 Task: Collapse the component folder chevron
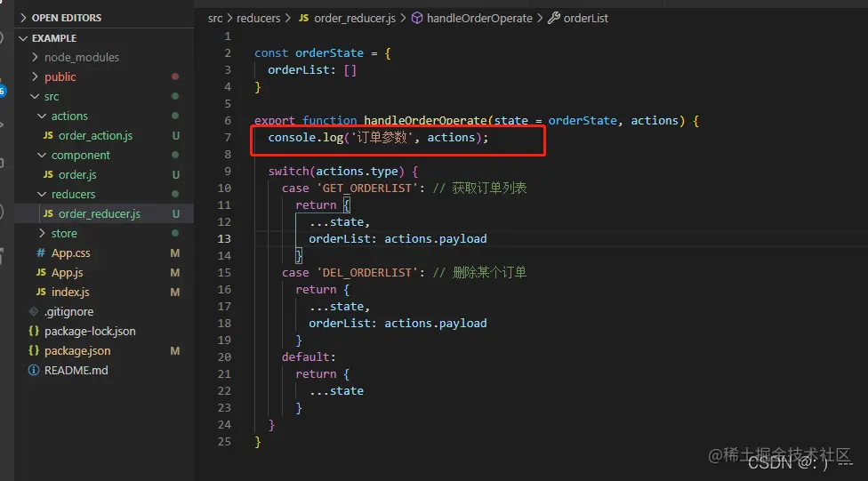pyautogui.click(x=42, y=155)
